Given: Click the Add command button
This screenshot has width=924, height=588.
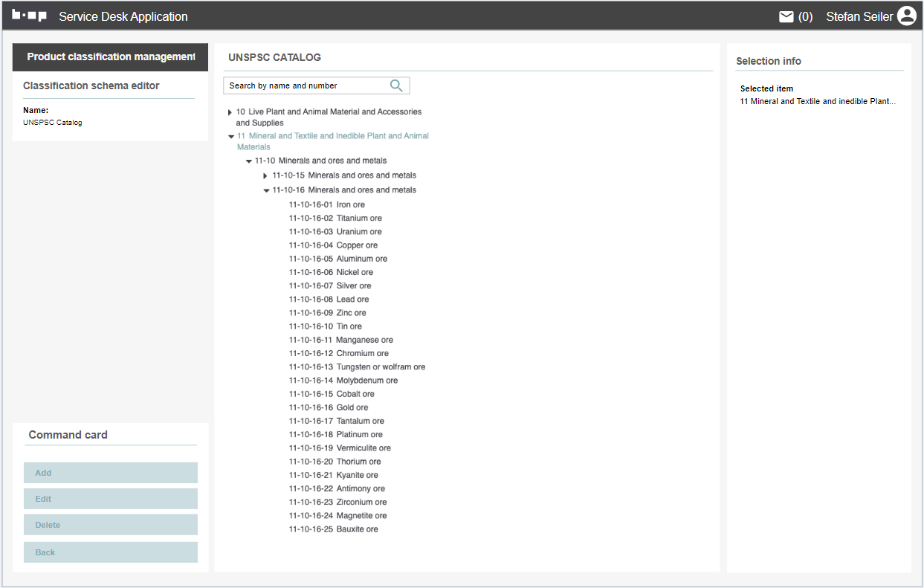Looking at the screenshot, I should [x=110, y=473].
